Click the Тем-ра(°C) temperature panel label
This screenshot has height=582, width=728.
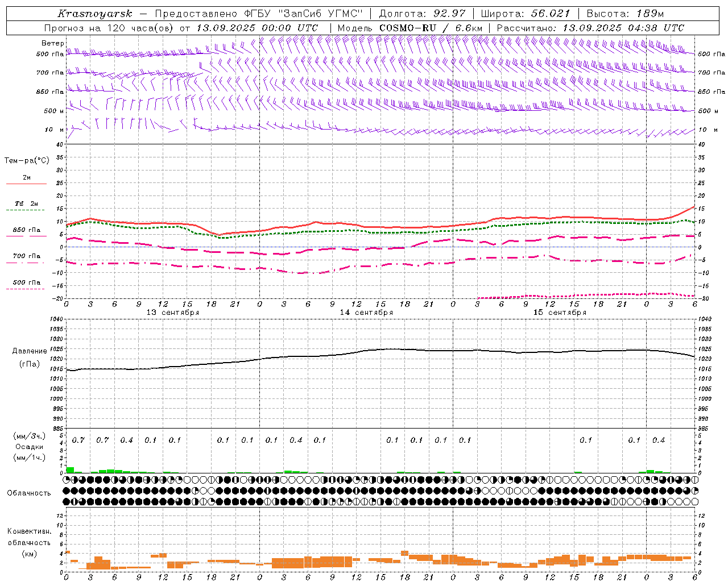pyautogui.click(x=27, y=161)
